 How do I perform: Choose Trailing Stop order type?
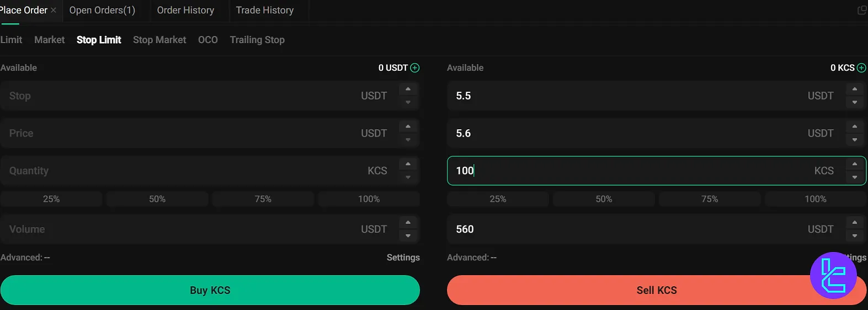[257, 40]
